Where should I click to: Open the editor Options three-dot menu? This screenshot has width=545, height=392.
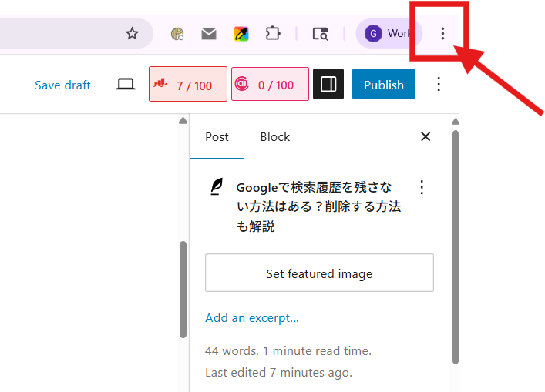[439, 84]
